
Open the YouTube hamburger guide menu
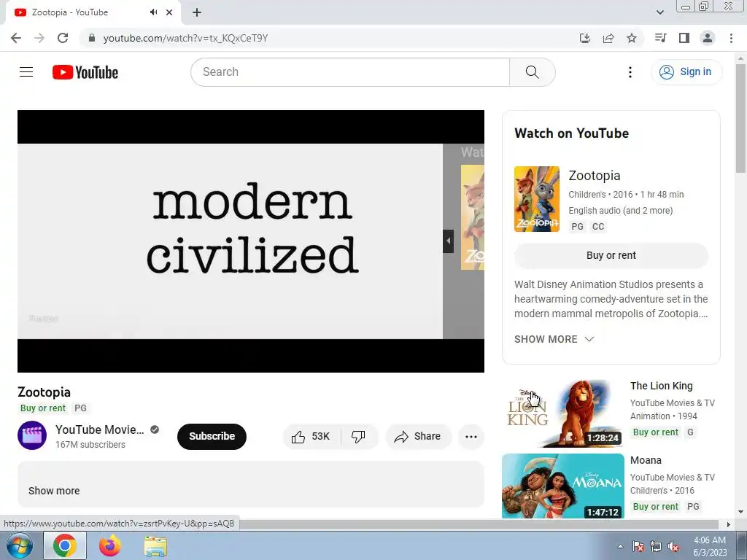[26, 72]
